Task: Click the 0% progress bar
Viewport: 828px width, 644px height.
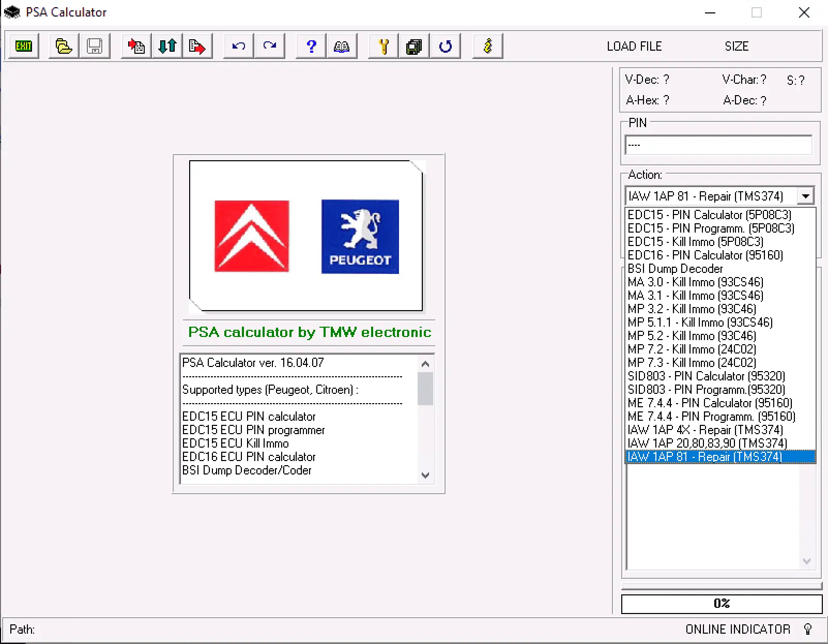Action: point(722,604)
